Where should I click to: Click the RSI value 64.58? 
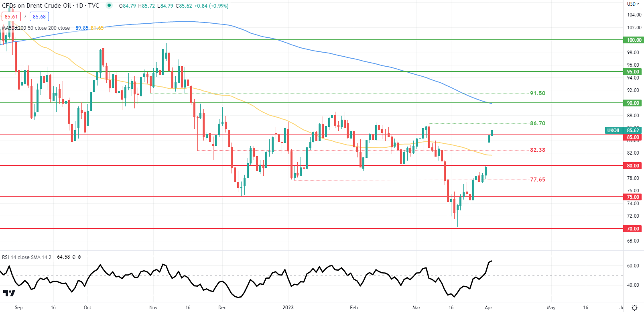63,257
